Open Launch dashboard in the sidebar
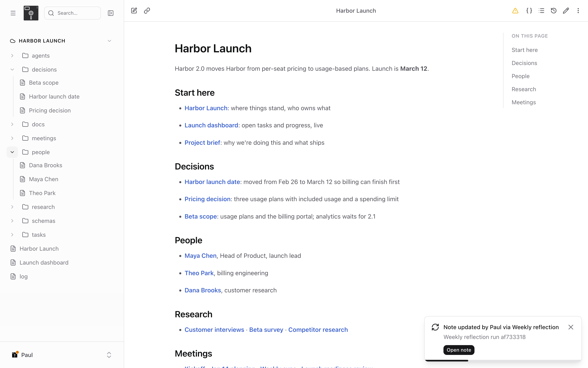This screenshot has height=368, width=588. [x=44, y=263]
